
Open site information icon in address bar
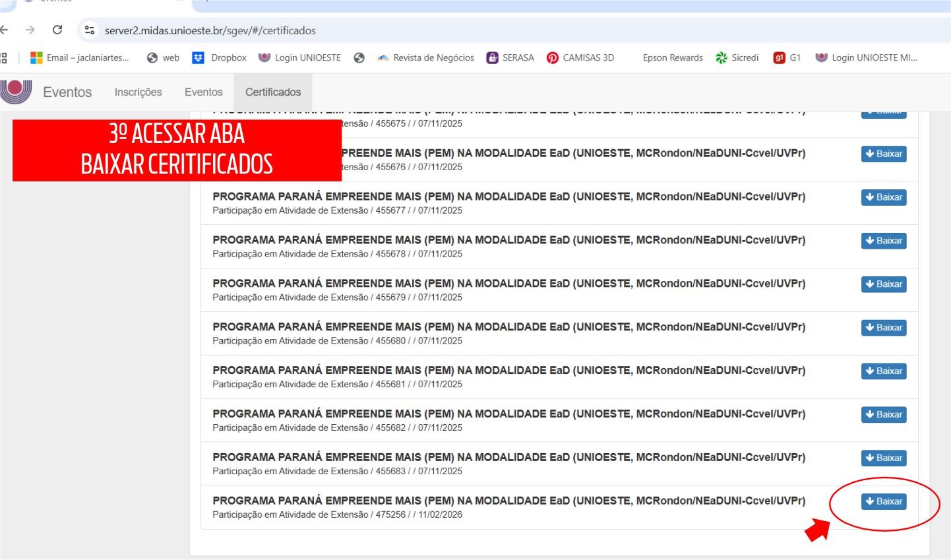point(90,30)
